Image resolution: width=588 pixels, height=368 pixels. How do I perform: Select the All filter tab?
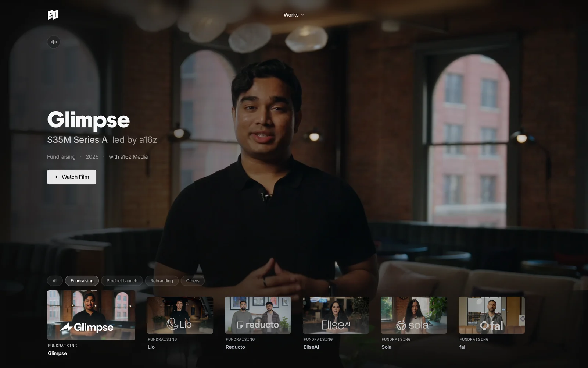coord(55,281)
